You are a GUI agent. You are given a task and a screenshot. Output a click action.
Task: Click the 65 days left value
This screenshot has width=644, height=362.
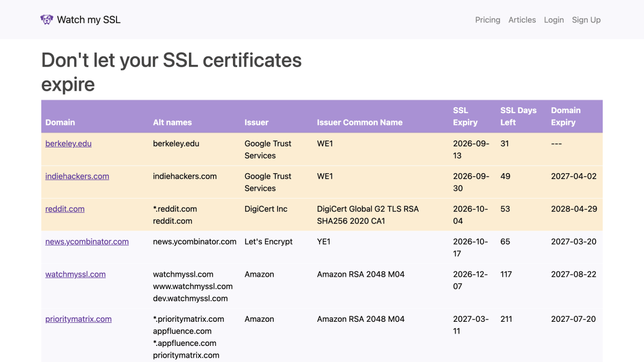505,242
